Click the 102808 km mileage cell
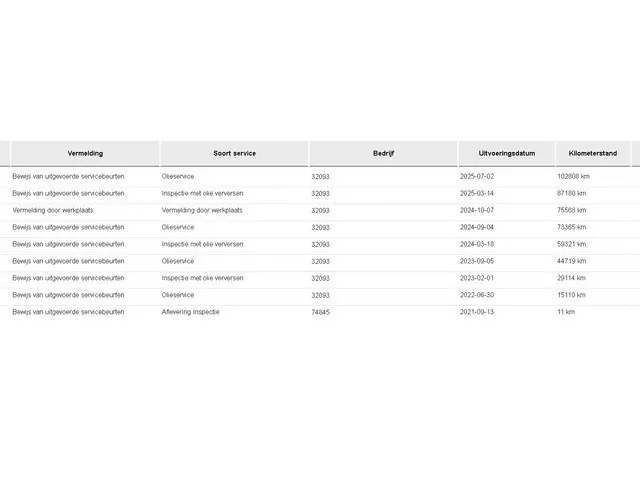The image size is (640, 480). (x=573, y=176)
